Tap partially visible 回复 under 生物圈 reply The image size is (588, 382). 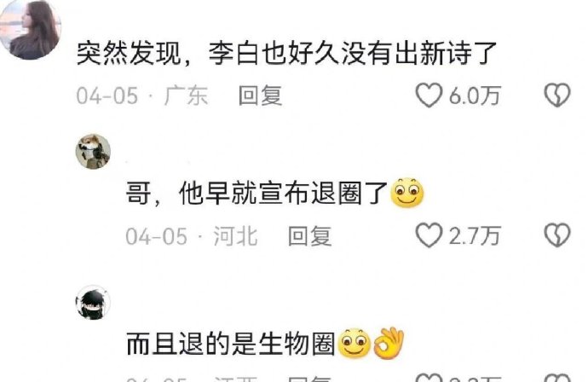point(309,378)
